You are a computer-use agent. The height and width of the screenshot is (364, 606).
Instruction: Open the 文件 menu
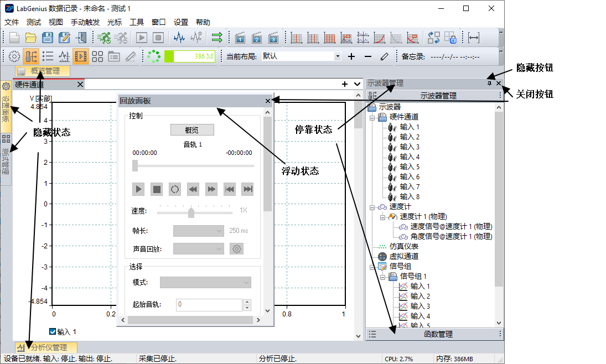[12, 22]
